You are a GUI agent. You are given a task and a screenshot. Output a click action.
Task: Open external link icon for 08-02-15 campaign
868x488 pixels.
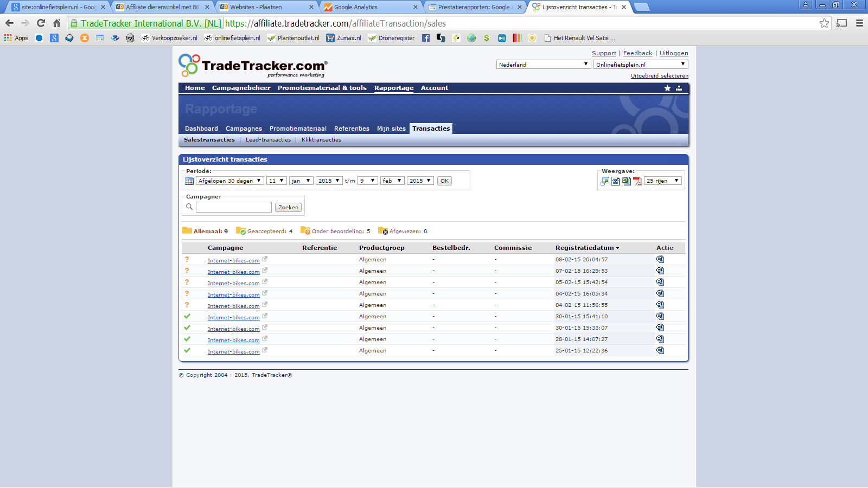[265, 259]
